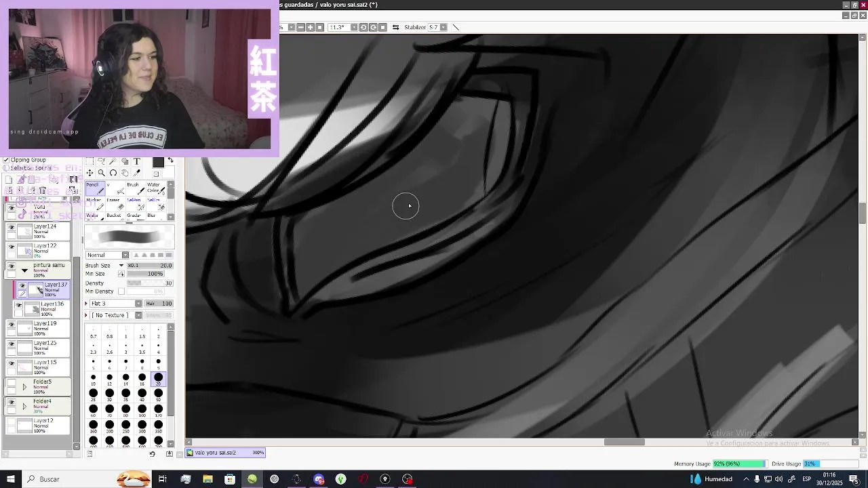Choose brush size preset 20
The height and width of the screenshot is (488, 868).
[x=158, y=379]
